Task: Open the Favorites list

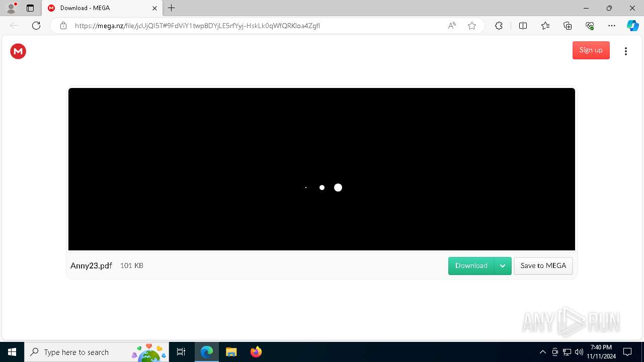Action: click(545, 26)
